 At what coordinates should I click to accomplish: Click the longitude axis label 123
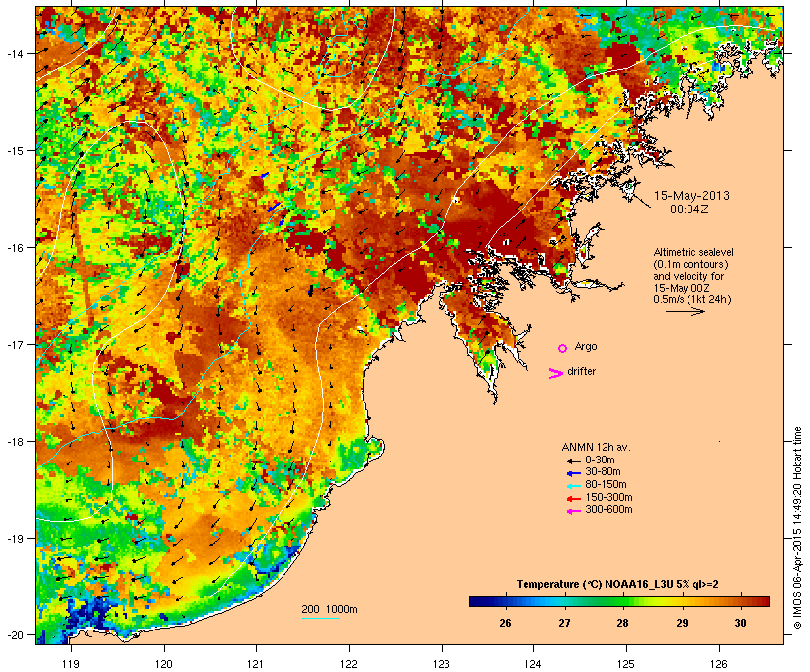[442, 664]
